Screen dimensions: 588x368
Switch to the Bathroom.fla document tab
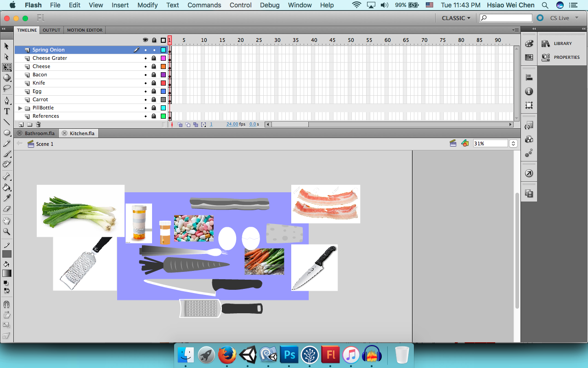point(40,133)
